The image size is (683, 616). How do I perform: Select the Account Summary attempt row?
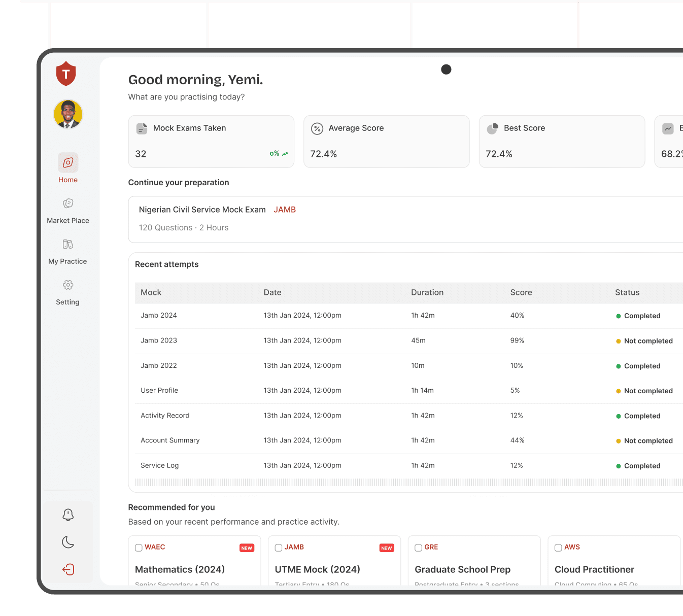(x=409, y=440)
